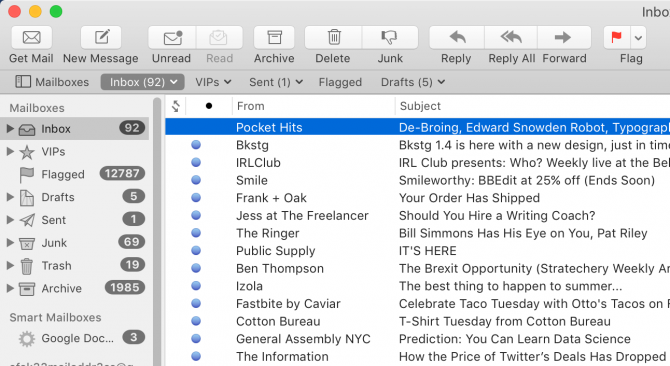Click the Read toolbar icon
This screenshot has height=366, width=670.
tap(219, 38)
